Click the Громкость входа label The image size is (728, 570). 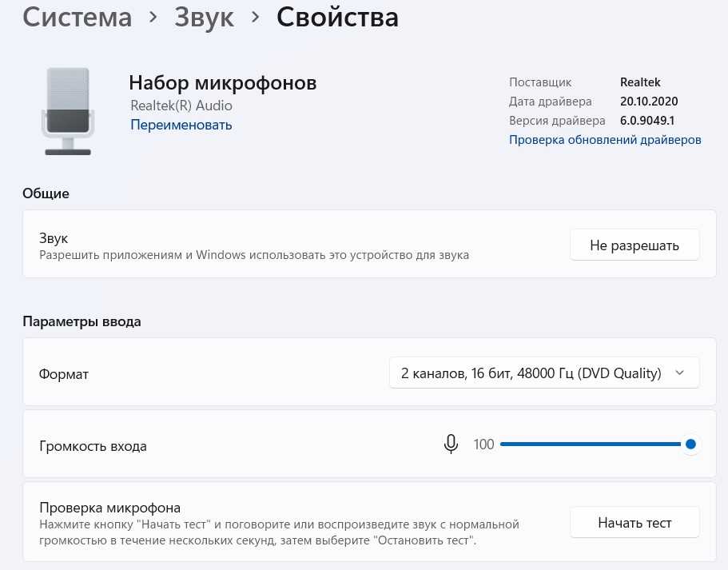pos(93,446)
